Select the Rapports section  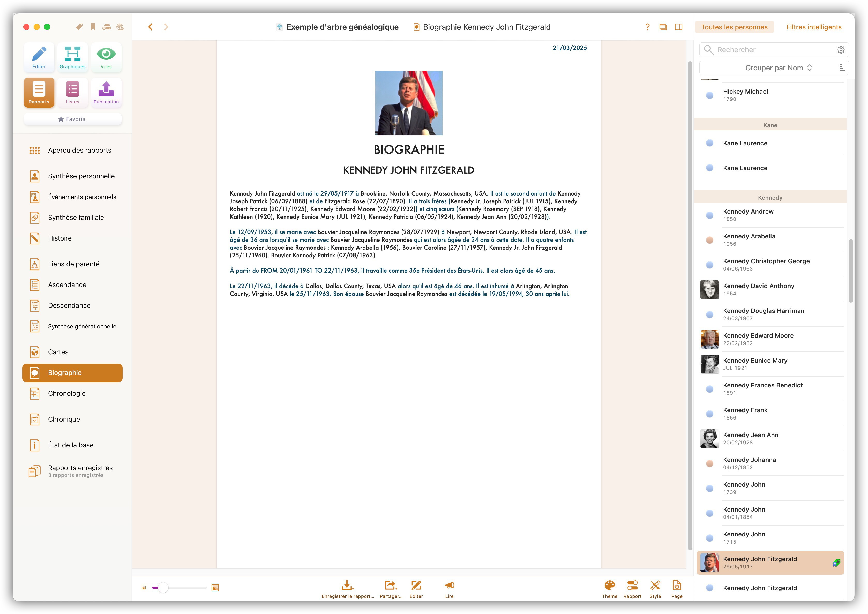click(39, 93)
